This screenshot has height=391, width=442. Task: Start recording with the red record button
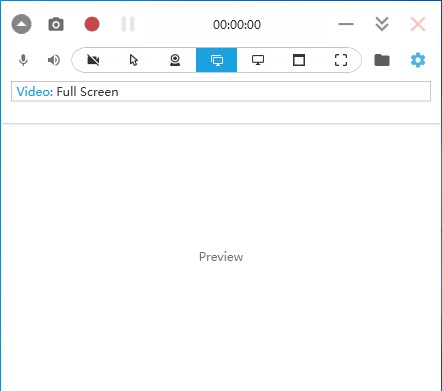point(92,24)
